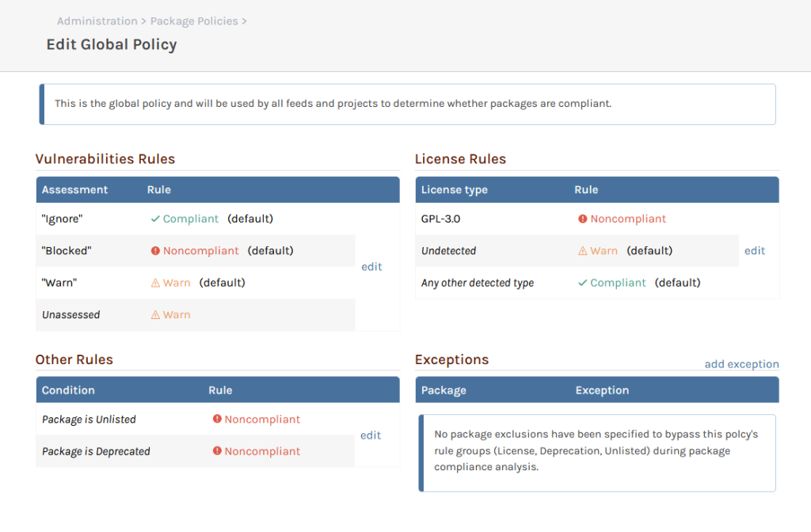This screenshot has height=532, width=811.
Task: Click the red noncompliant icon for GPL-3.0
Action: point(583,219)
